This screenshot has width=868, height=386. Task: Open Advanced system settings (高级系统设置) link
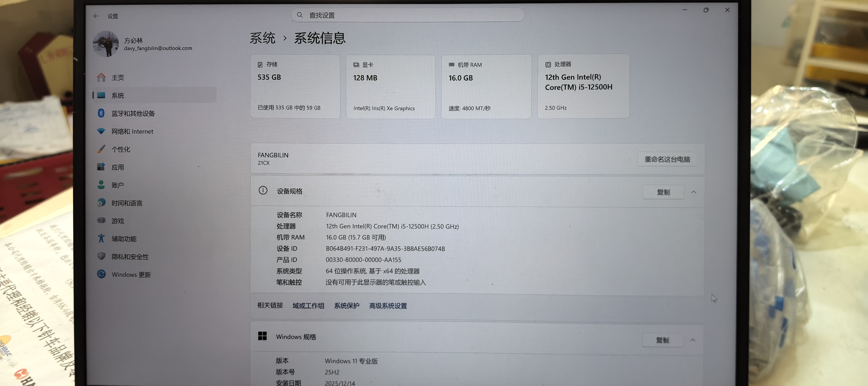point(388,306)
